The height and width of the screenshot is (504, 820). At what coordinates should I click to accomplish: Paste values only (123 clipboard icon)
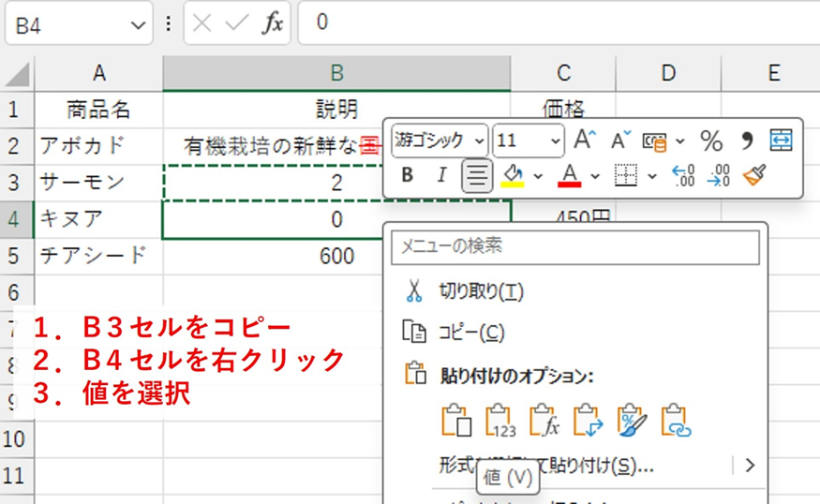pyautogui.click(x=501, y=422)
